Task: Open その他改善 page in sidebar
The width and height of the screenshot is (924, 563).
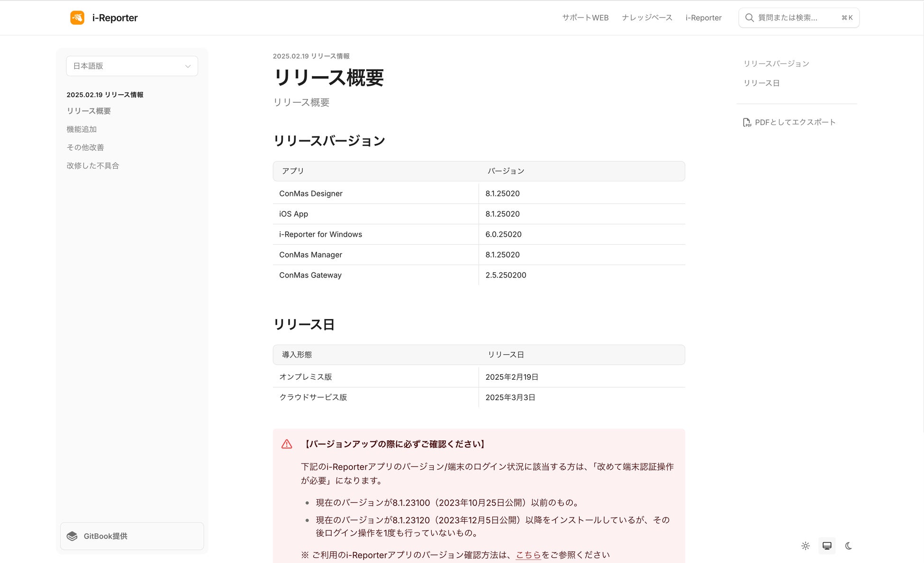Action: [x=85, y=147]
